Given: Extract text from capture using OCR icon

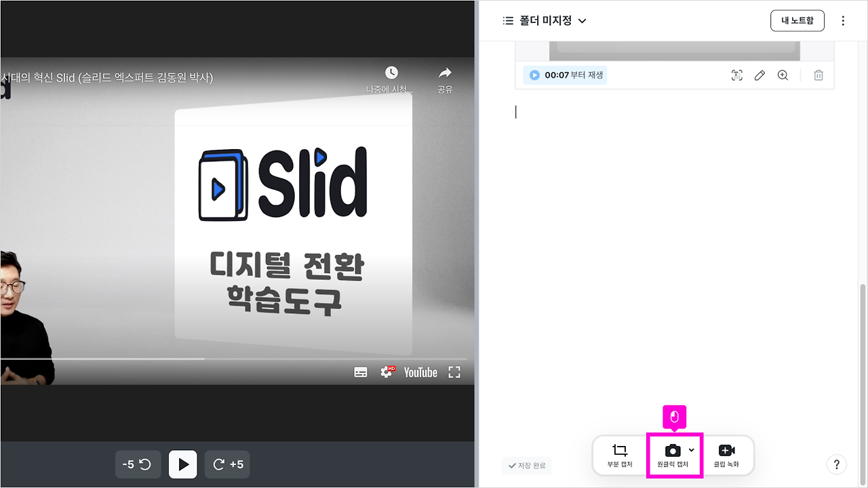Looking at the screenshot, I should point(736,75).
